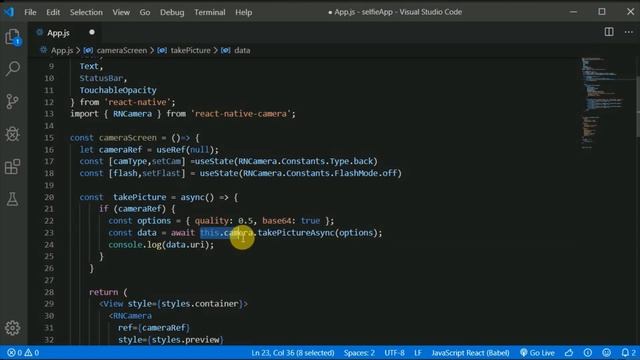The width and height of the screenshot is (640, 360).
Task: Click 'styles.preview' on line 32
Action: (185, 340)
